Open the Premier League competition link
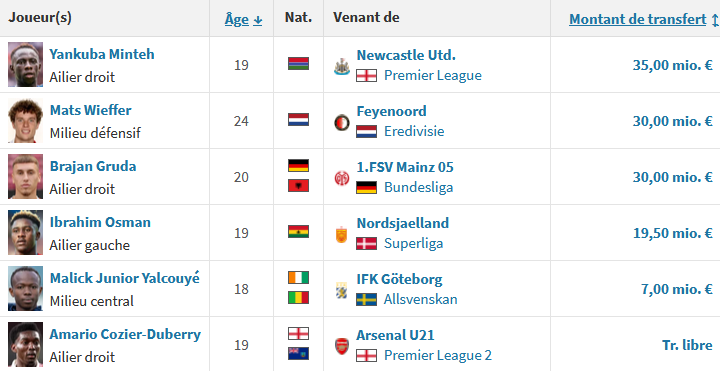720x371 pixels. [433, 75]
